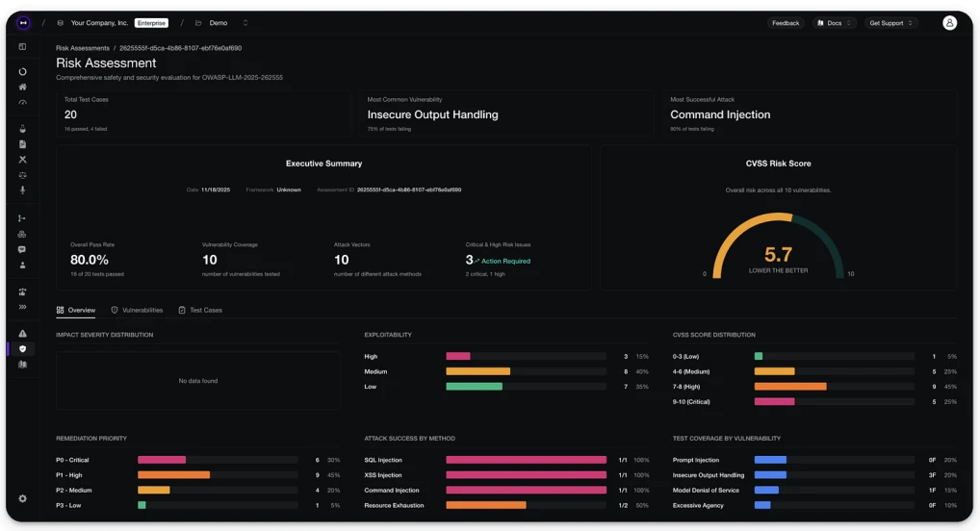Click the user avatar icon
980x531 pixels.
pyautogui.click(x=949, y=23)
